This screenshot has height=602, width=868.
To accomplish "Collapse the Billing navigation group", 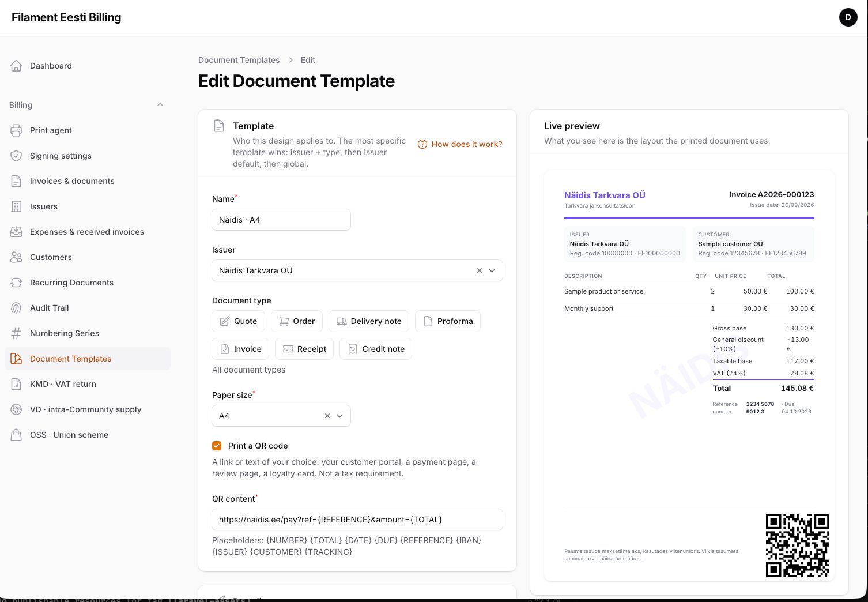I will pos(160,105).
